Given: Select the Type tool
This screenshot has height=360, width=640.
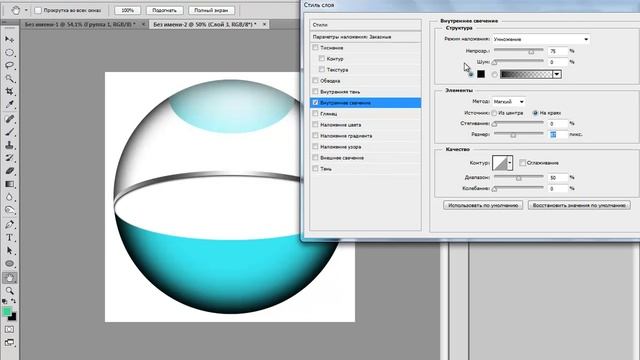Looking at the screenshot, I should click(x=9, y=238).
